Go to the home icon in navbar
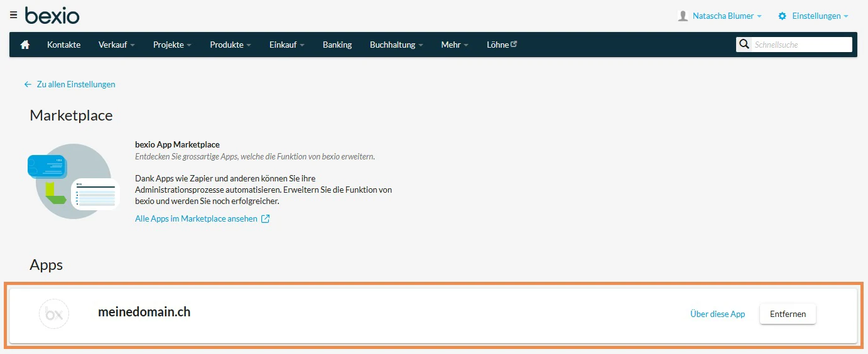The height and width of the screenshot is (354, 868). [26, 45]
